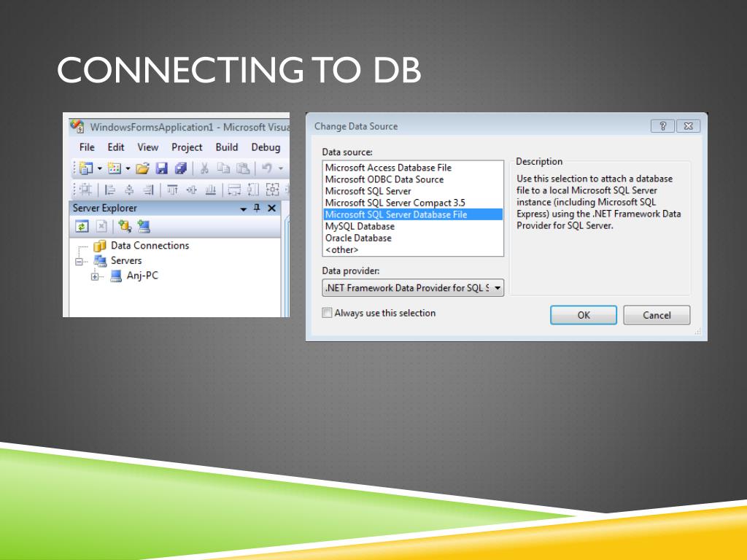This screenshot has height=560, width=747.
Task: Open the Debug menu
Action: [x=266, y=147]
